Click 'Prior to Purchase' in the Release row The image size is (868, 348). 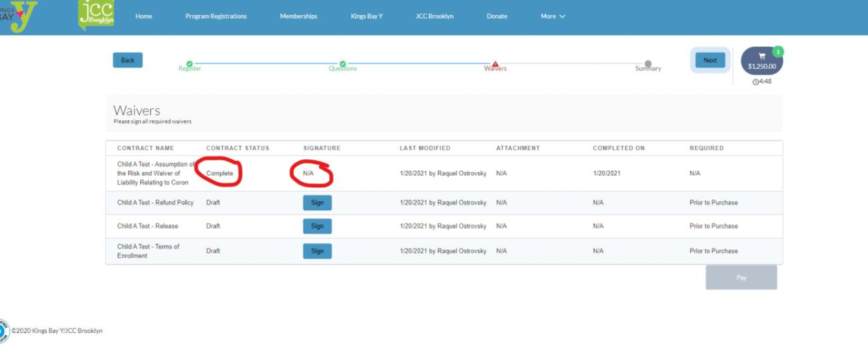tap(714, 226)
